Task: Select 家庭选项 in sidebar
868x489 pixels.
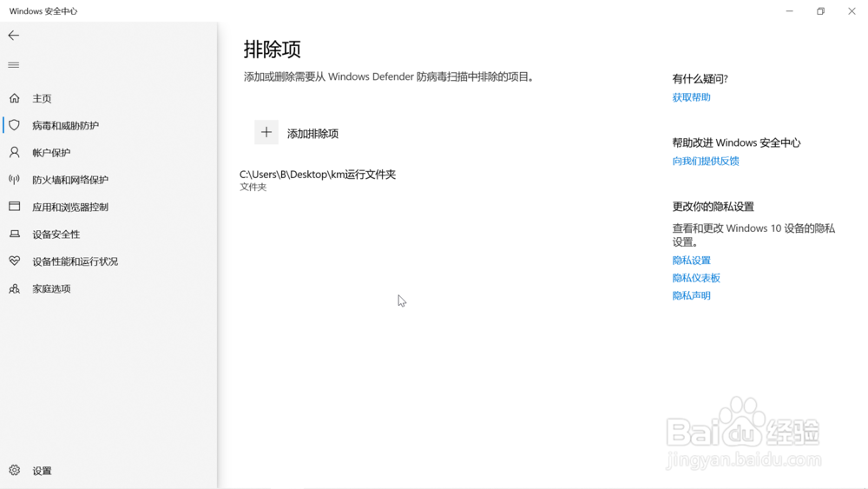Action: pyautogui.click(x=51, y=288)
